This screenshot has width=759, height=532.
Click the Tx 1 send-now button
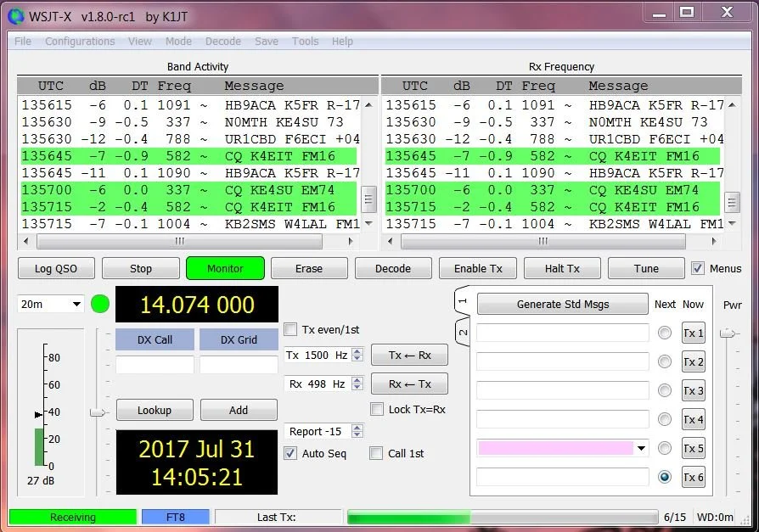693,333
